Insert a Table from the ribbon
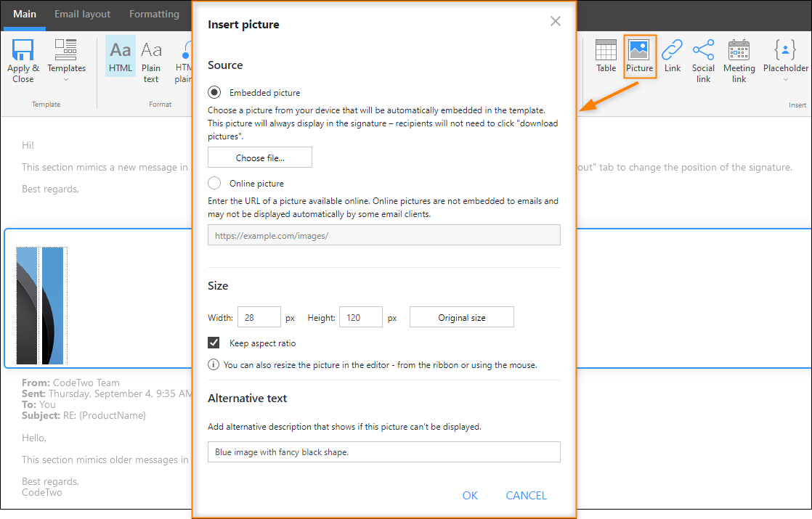Screen dimensions: 812x519 [x=606, y=57]
